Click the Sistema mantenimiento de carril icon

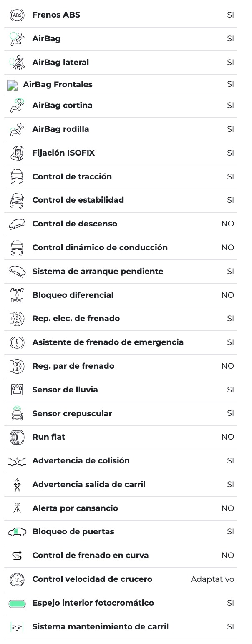pyautogui.click(x=17, y=626)
